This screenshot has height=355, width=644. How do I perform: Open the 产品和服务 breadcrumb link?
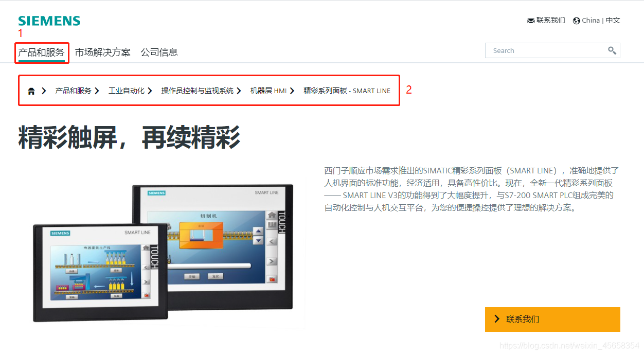tap(73, 91)
